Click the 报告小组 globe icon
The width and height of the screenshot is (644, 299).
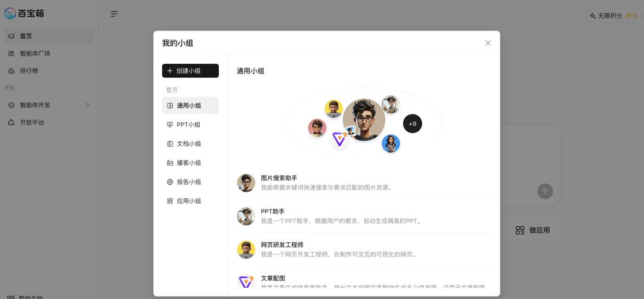tap(170, 182)
